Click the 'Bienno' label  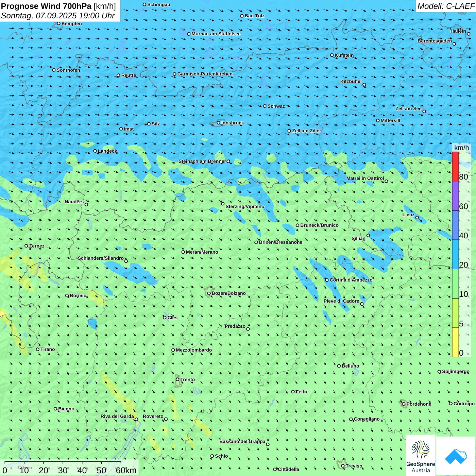[x=66, y=409]
